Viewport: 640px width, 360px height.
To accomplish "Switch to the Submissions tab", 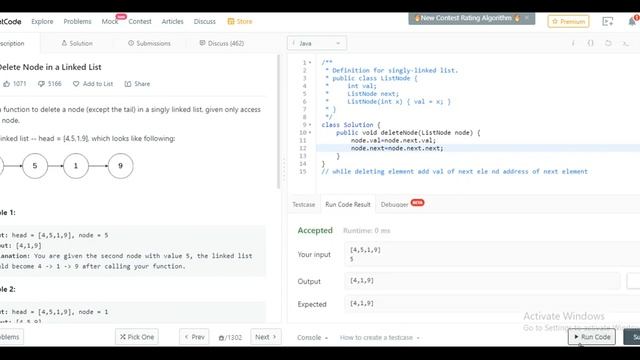I will click(x=149, y=43).
